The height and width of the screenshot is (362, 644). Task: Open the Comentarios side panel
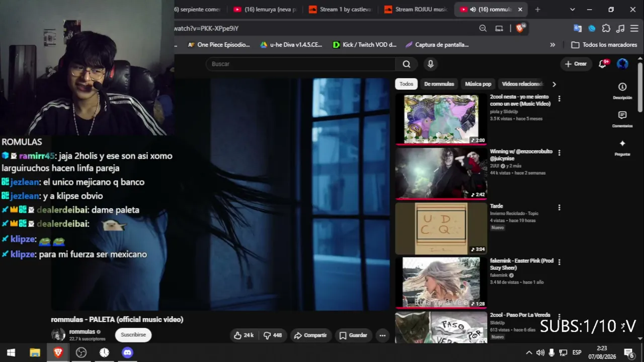click(x=622, y=119)
